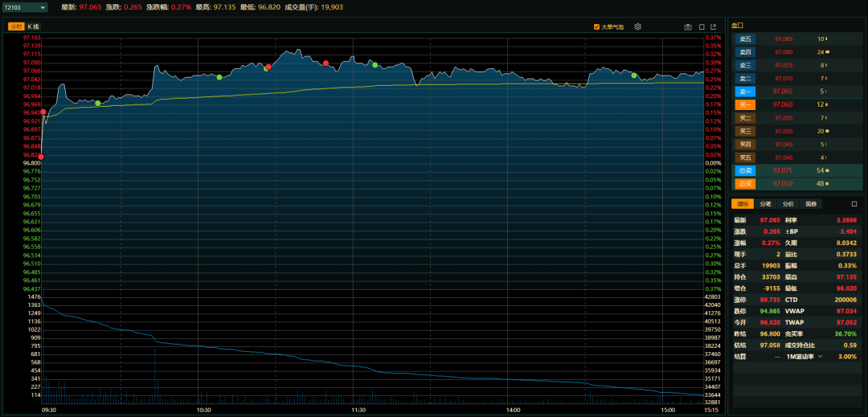Click the 跌停 value 94.865

[771, 311]
